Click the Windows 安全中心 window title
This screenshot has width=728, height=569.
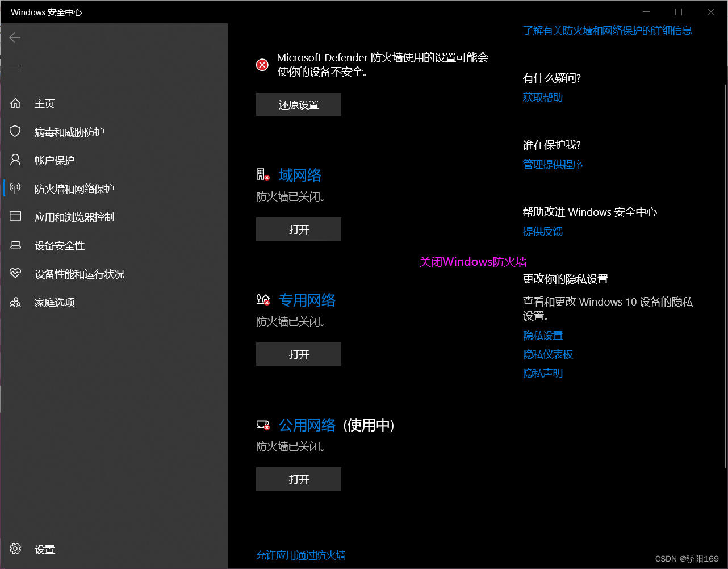coord(47,12)
